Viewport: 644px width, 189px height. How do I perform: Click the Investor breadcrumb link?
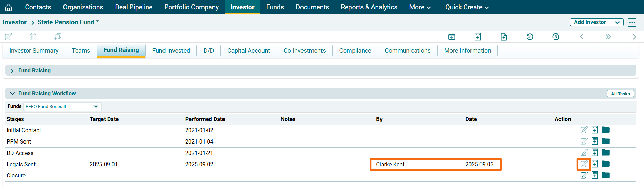pos(14,22)
